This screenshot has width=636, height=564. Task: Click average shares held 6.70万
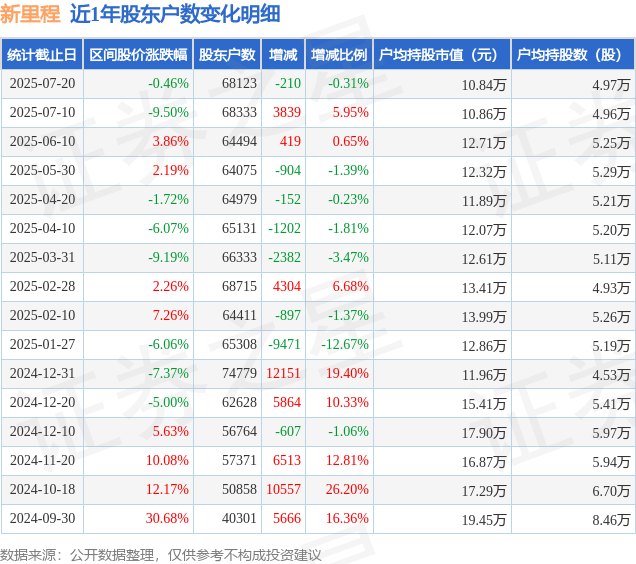(x=611, y=491)
